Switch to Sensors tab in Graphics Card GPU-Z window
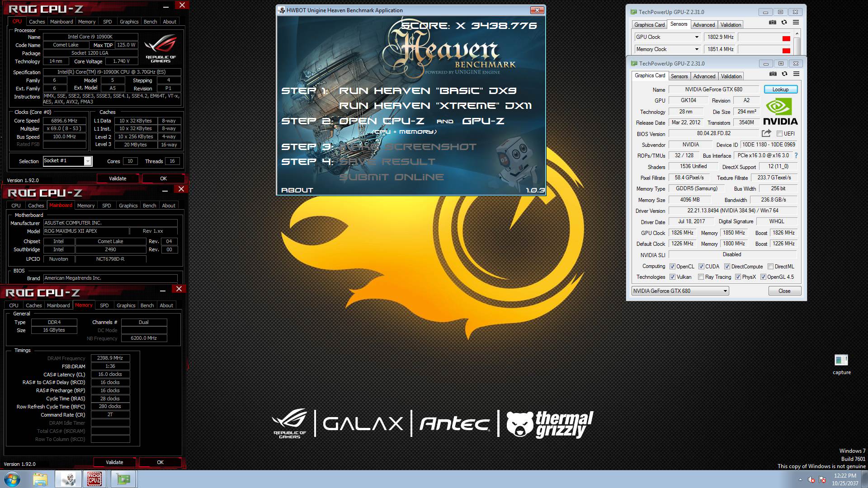 pos(679,76)
